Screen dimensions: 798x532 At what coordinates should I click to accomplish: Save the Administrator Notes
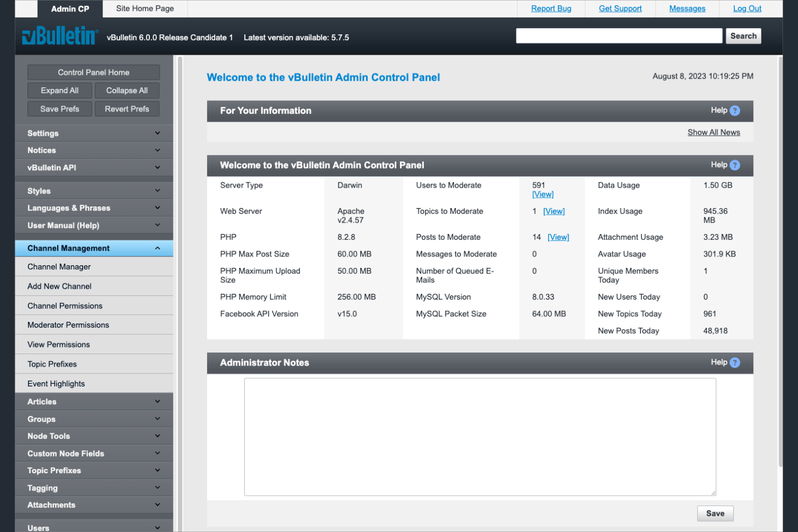tap(715, 513)
